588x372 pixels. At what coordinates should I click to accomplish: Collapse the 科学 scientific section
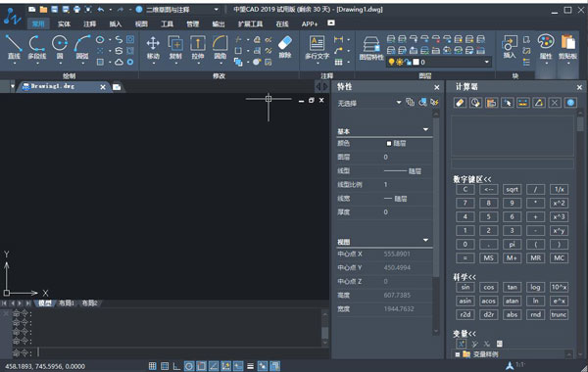465,277
